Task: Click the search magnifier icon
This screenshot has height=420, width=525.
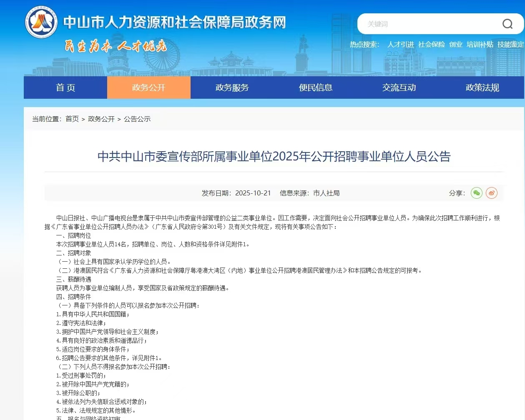Action: 507,24
